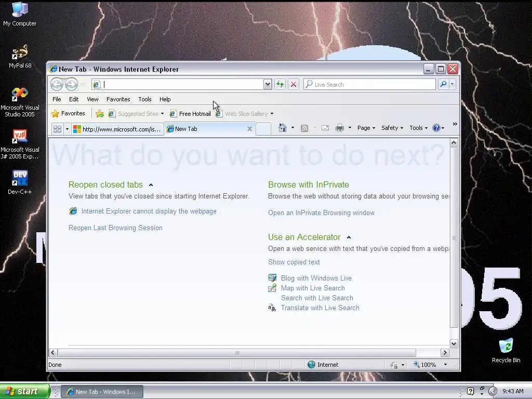Collapse the Reopen closed tabs section
The image size is (532, 399).
tap(151, 185)
